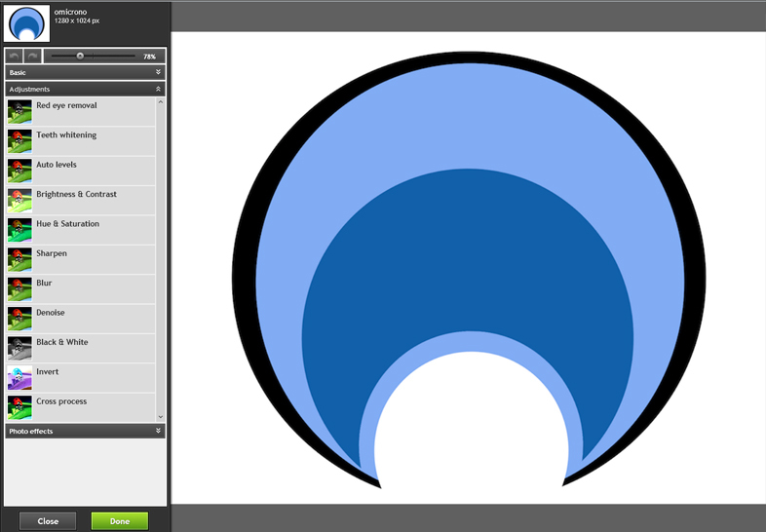Pick the Sharpen adjustment icon
The width and height of the screenshot is (766, 532).
pos(19,259)
